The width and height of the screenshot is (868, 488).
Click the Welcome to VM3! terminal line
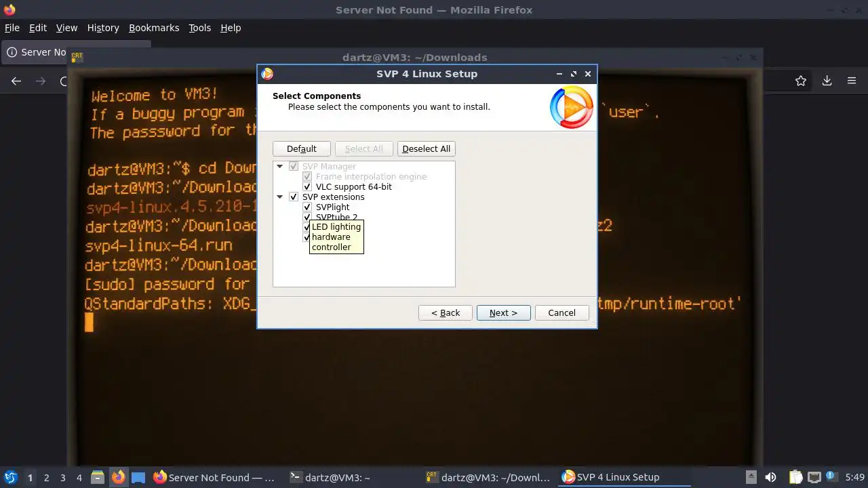[155, 95]
